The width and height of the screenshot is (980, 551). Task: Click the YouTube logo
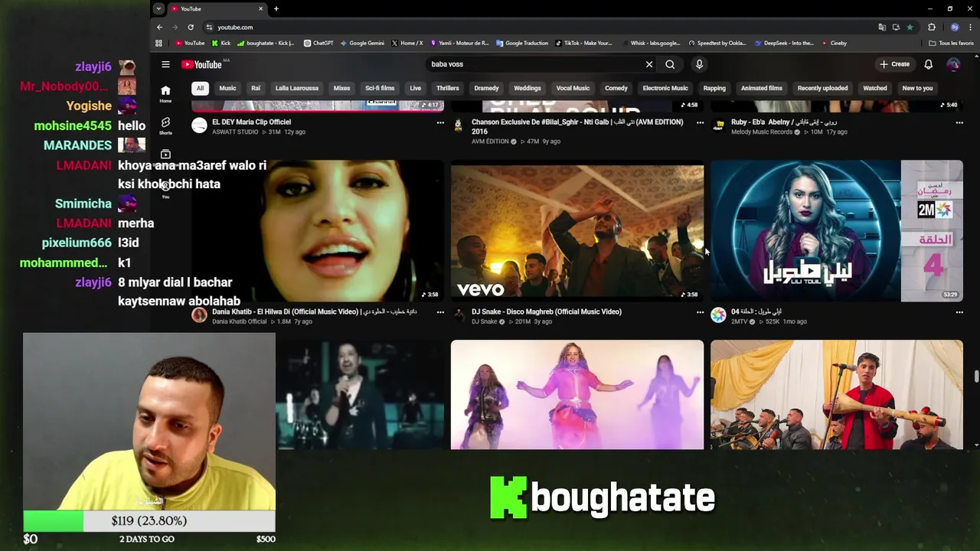point(202,64)
